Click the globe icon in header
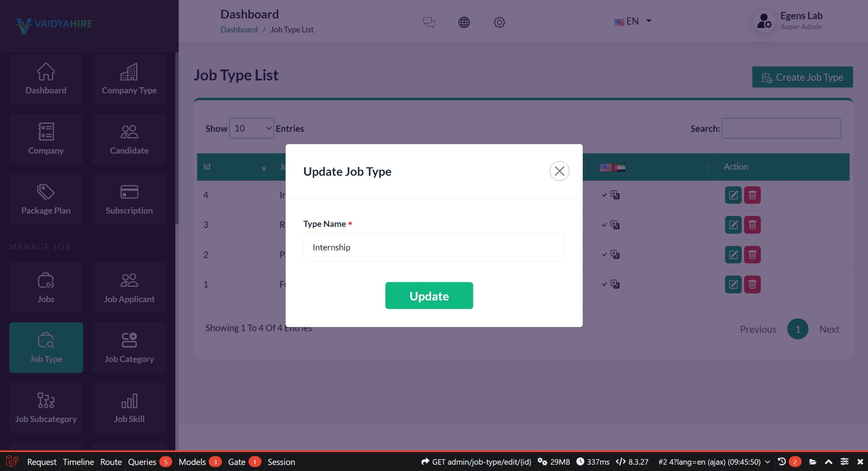The height and width of the screenshot is (471, 868). [x=464, y=22]
